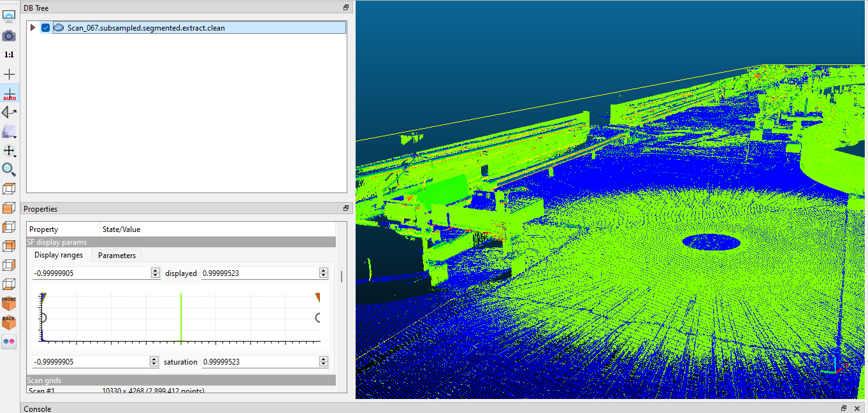868x413 pixels.
Task: Open the pivot visibility crosshair dropdown
Action: pyautogui.click(x=9, y=150)
